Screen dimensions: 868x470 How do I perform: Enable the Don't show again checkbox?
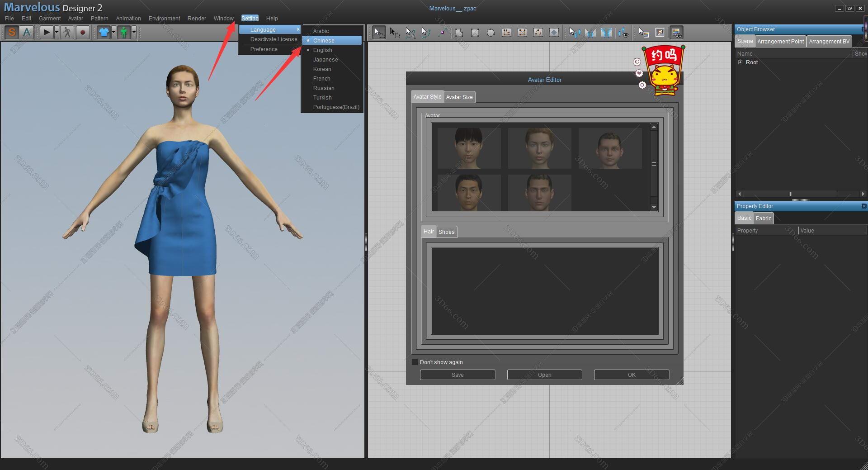pyautogui.click(x=415, y=362)
